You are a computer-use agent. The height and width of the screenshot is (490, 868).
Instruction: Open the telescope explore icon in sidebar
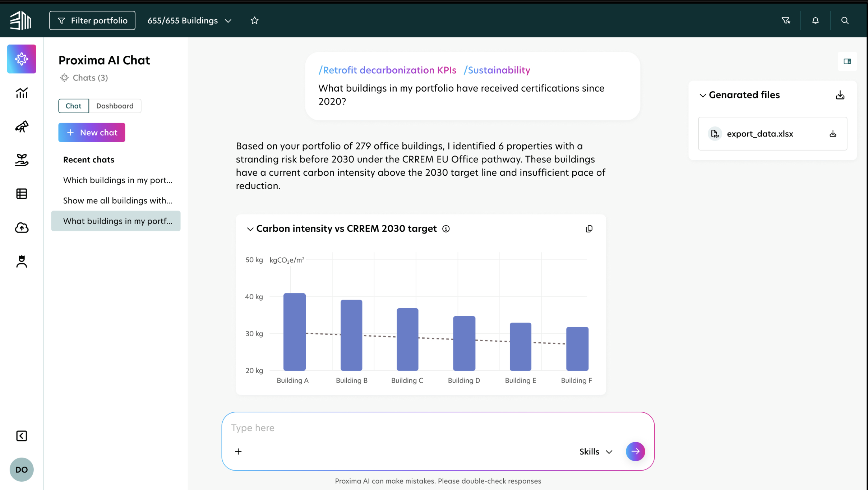click(x=22, y=126)
